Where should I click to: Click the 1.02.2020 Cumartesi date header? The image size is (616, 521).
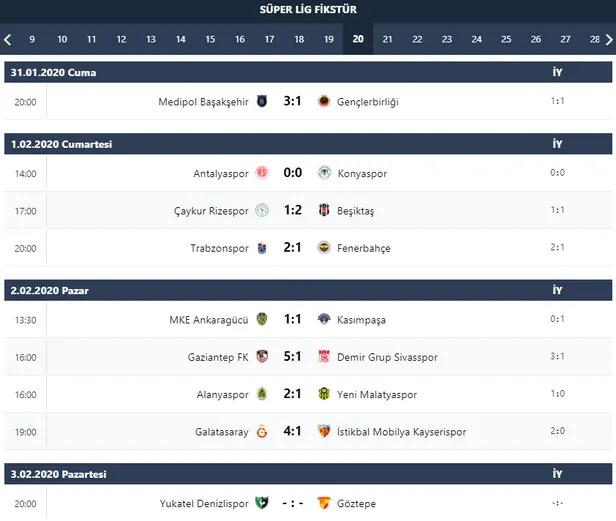(x=62, y=144)
